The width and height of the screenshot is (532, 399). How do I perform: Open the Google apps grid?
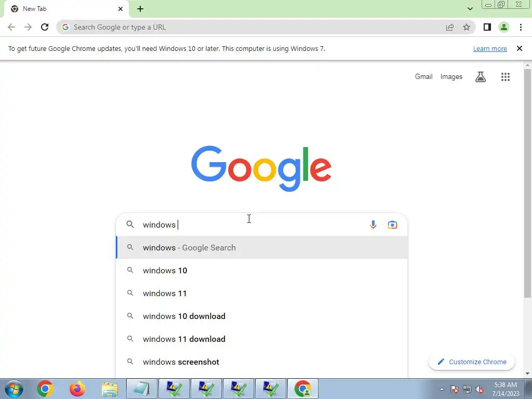(x=506, y=77)
